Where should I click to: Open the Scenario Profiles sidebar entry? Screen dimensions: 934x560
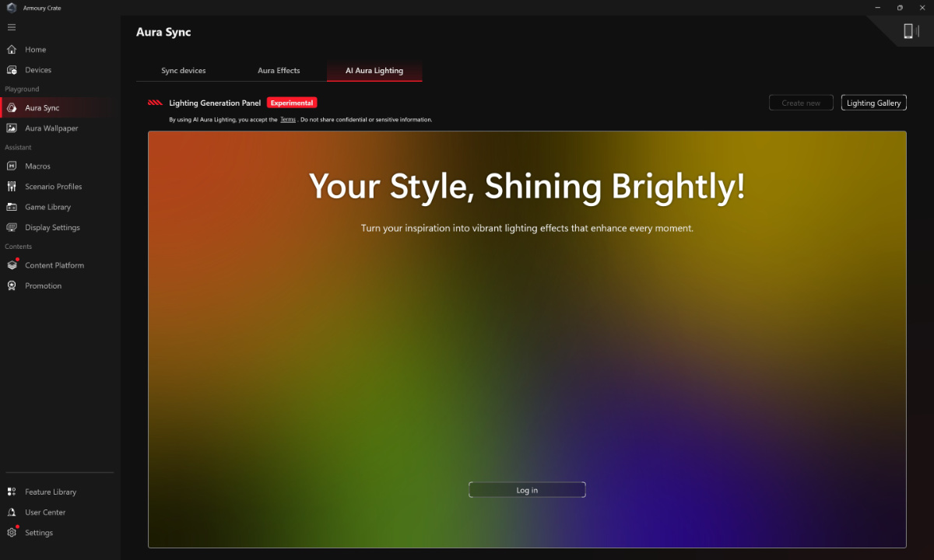click(x=61, y=187)
